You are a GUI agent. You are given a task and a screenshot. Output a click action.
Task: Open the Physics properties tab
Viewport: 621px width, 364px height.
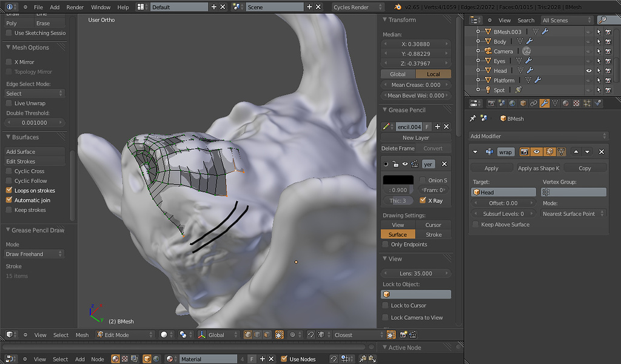597,104
